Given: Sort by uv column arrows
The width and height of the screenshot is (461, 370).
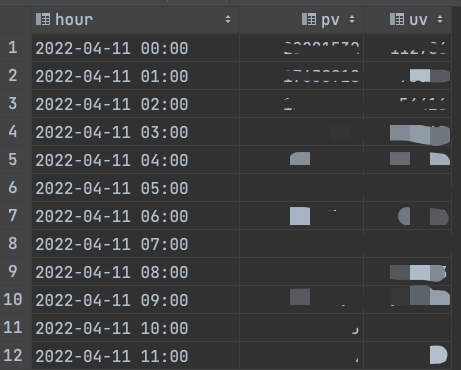Looking at the screenshot, I should coord(440,19).
